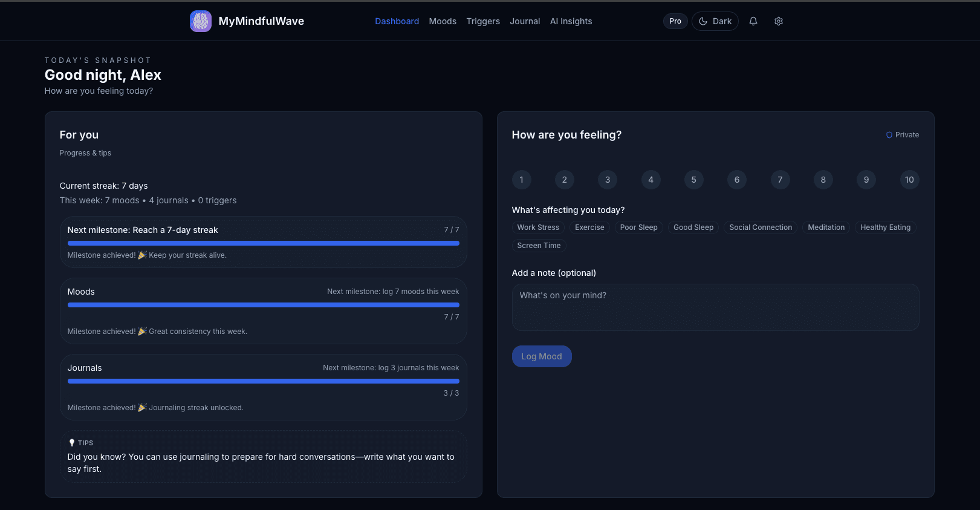Click Next milestone: Reach a 7-day streak

pyautogui.click(x=143, y=230)
